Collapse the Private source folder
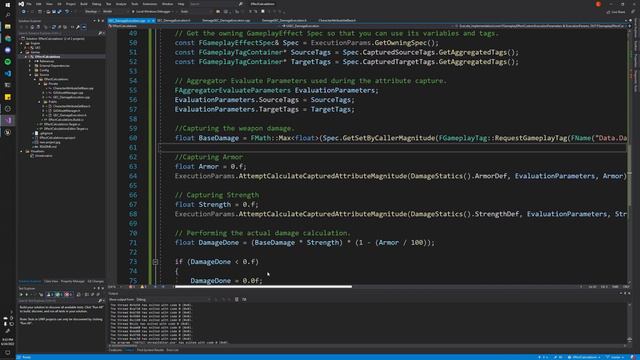The image size is (640, 360). [x=40, y=84]
